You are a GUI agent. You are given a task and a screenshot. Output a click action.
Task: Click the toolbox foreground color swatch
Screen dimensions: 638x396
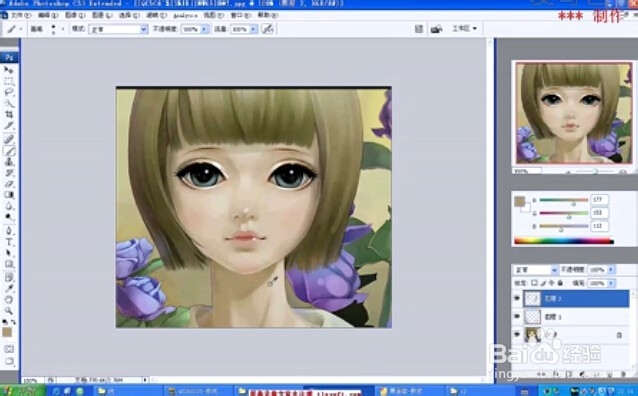pos(7,332)
